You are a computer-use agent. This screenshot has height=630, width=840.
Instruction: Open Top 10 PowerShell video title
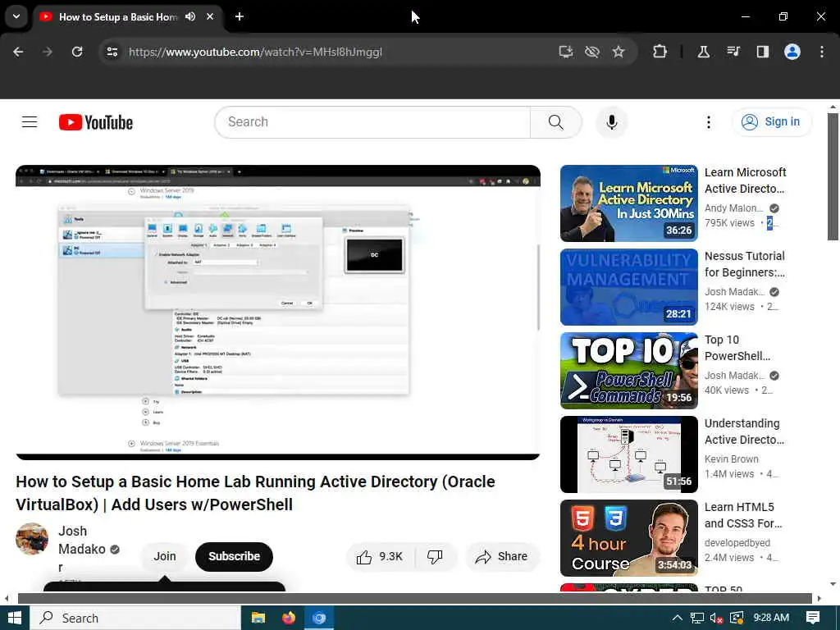(x=737, y=348)
